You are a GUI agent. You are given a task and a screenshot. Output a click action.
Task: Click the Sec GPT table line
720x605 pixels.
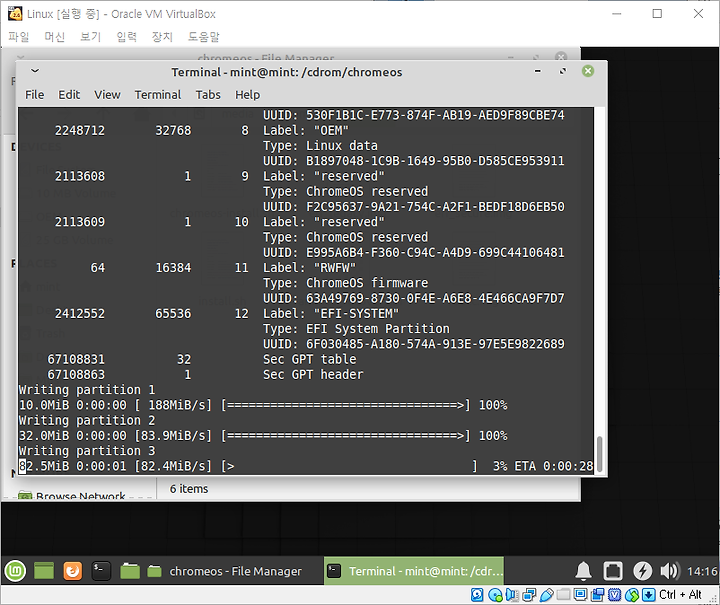[x=309, y=359]
